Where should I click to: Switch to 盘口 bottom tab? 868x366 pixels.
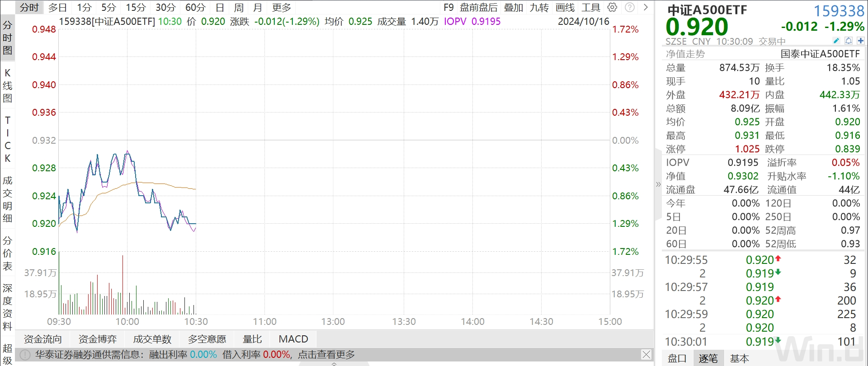[677, 358]
